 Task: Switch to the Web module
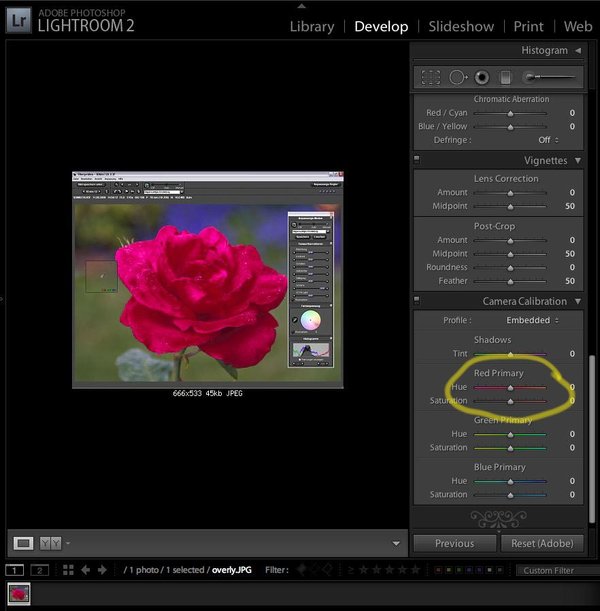pyautogui.click(x=578, y=26)
